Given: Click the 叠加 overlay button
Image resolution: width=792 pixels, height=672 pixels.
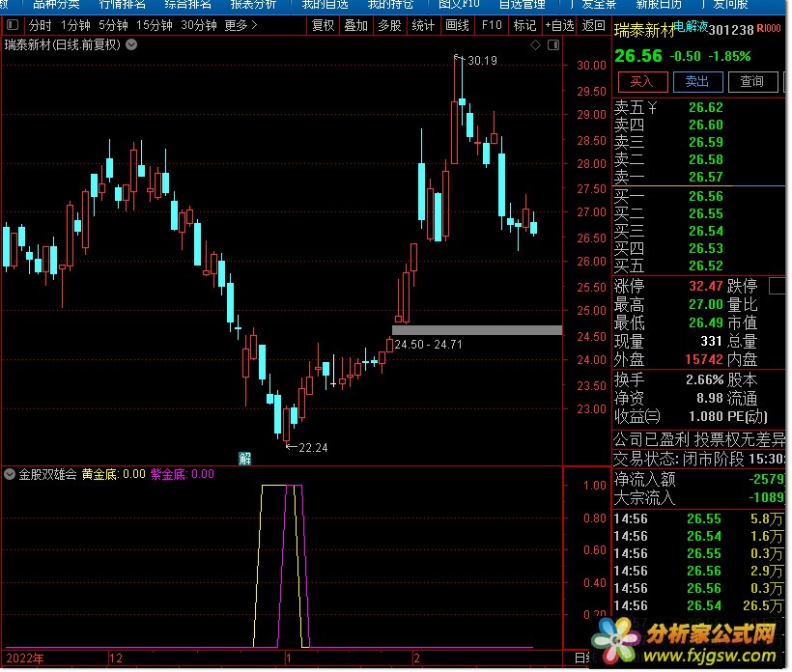Looking at the screenshot, I should (x=356, y=25).
